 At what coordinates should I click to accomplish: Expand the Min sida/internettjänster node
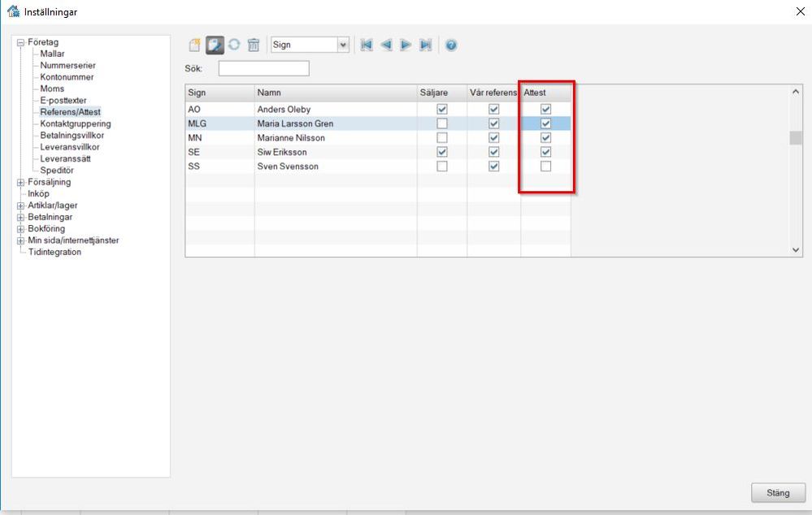[20, 240]
